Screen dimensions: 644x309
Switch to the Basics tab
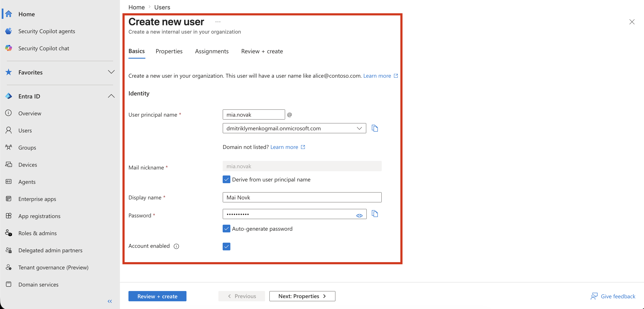(137, 51)
